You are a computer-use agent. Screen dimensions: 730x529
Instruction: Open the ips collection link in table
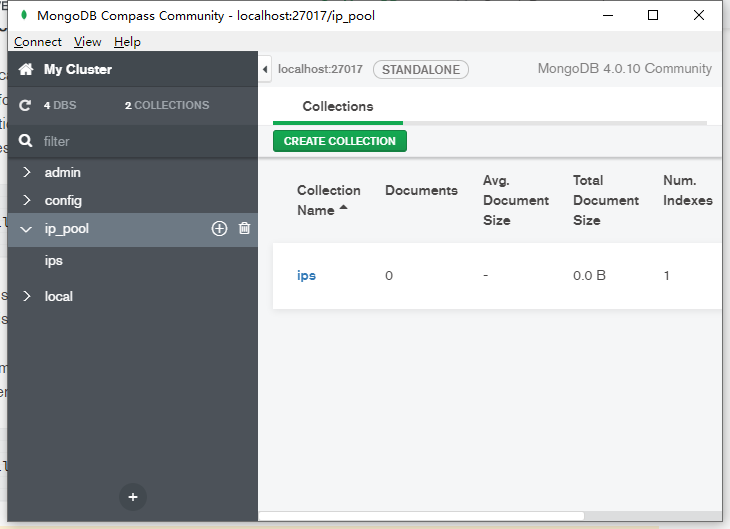pyautogui.click(x=306, y=276)
